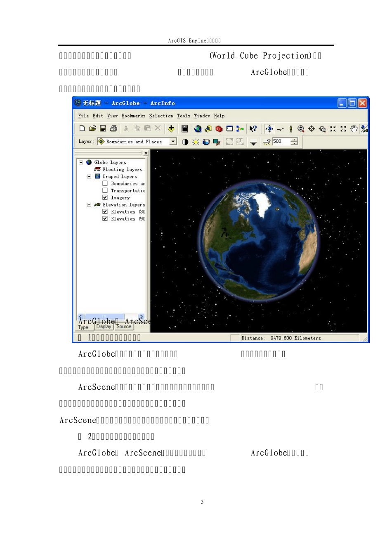Click the table of contents right scroll arrow
The height and width of the screenshot is (555, 392).
[142, 317]
